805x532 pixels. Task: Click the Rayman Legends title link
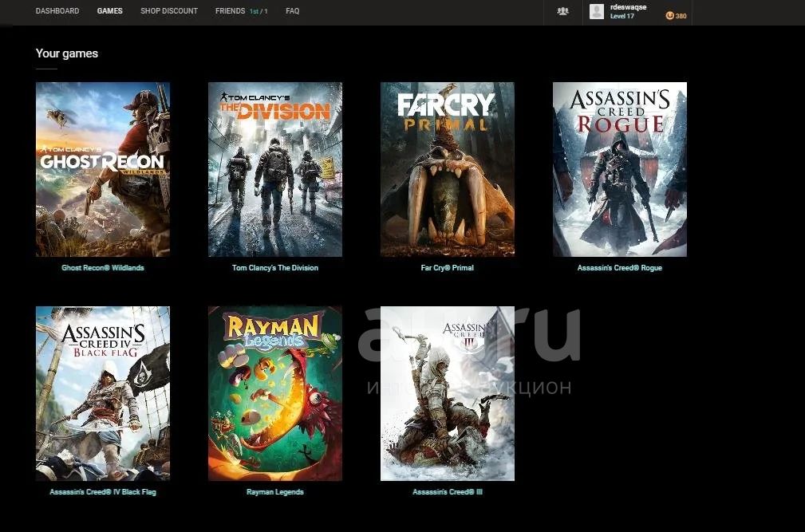(275, 492)
